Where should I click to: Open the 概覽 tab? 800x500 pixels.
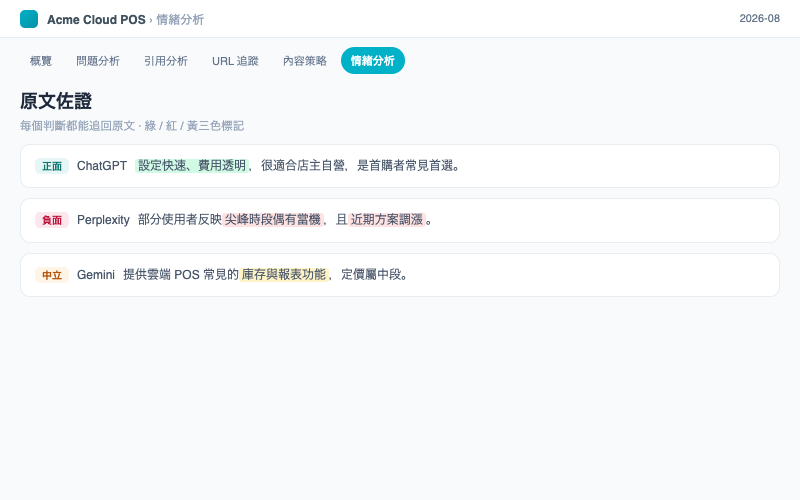(x=41, y=61)
